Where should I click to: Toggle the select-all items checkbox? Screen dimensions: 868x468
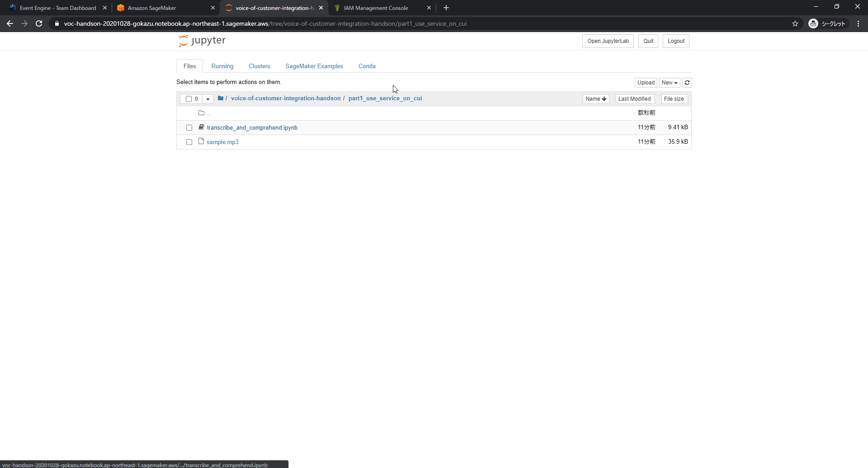189,99
